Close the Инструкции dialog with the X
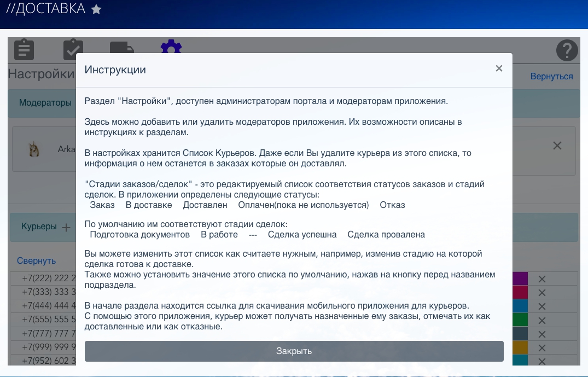Viewport: 588px width, 377px height. [x=498, y=68]
